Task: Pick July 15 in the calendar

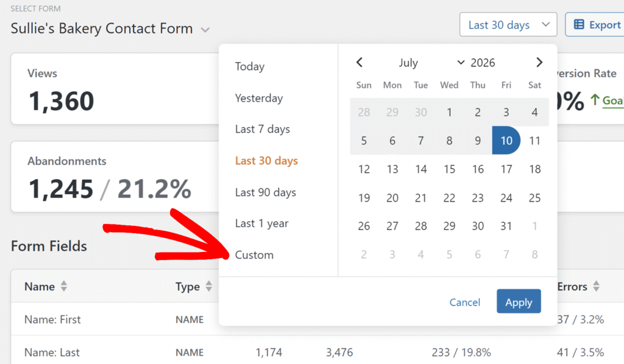Action: (x=449, y=169)
